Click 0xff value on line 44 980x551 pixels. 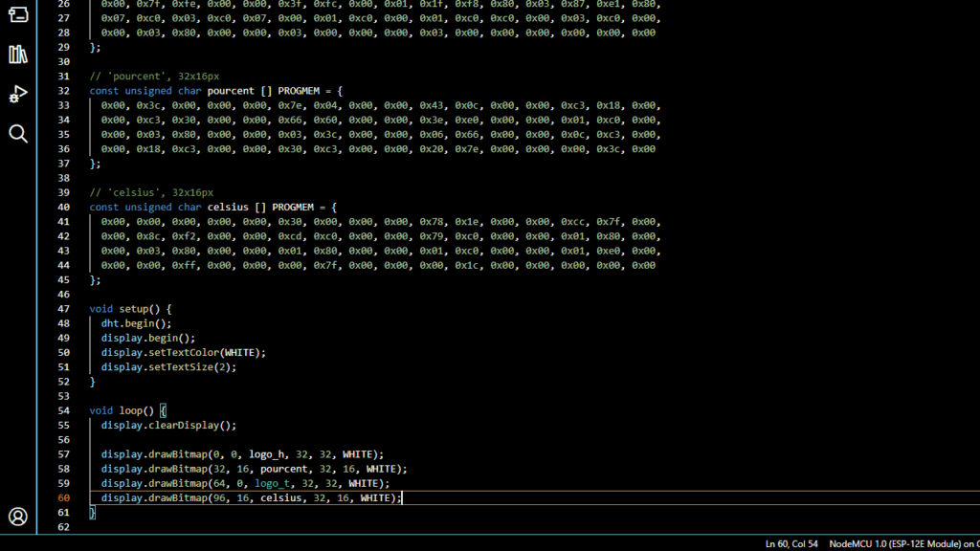(x=184, y=266)
